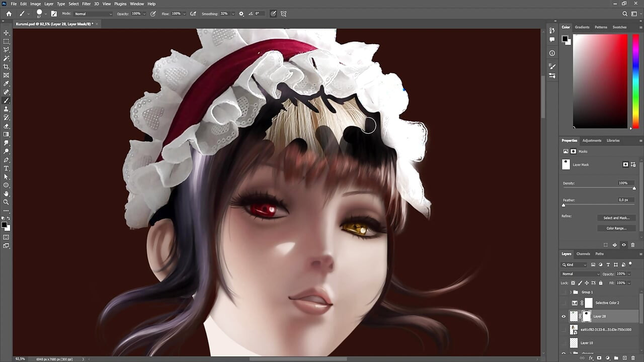644x362 pixels.
Task: Open layer blend mode Normal dropdown
Action: pyautogui.click(x=581, y=274)
